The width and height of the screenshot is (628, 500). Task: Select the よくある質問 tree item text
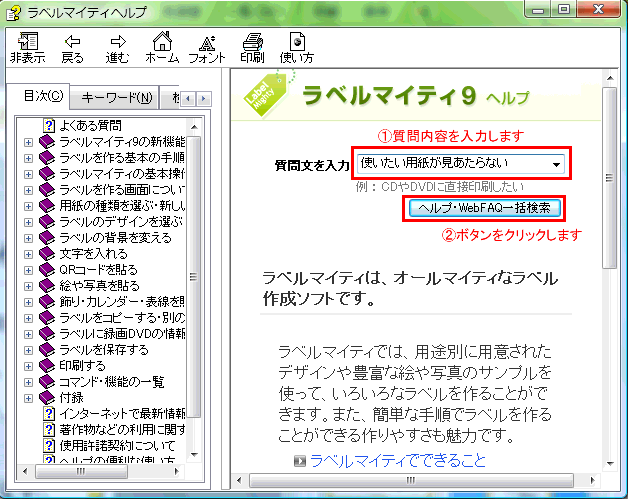tap(91, 126)
